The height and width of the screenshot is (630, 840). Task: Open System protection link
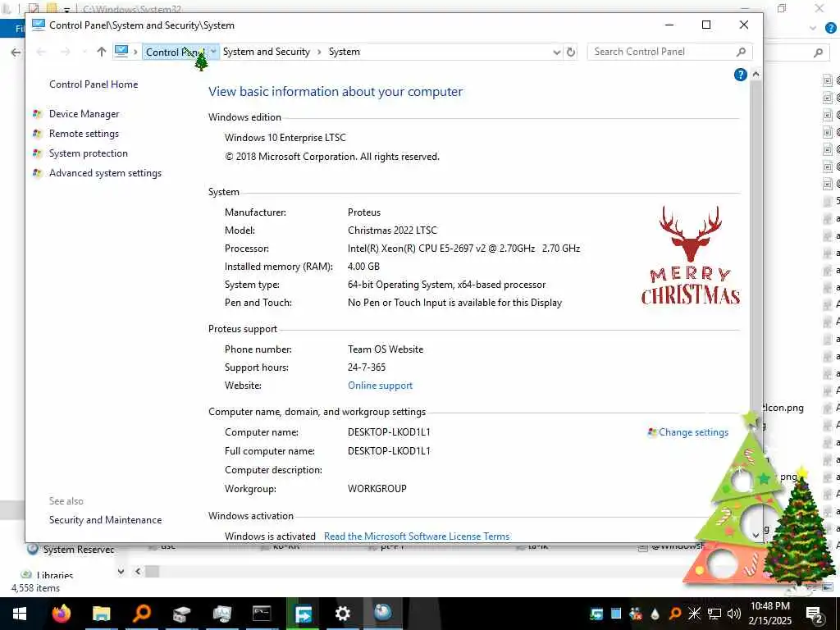point(89,153)
